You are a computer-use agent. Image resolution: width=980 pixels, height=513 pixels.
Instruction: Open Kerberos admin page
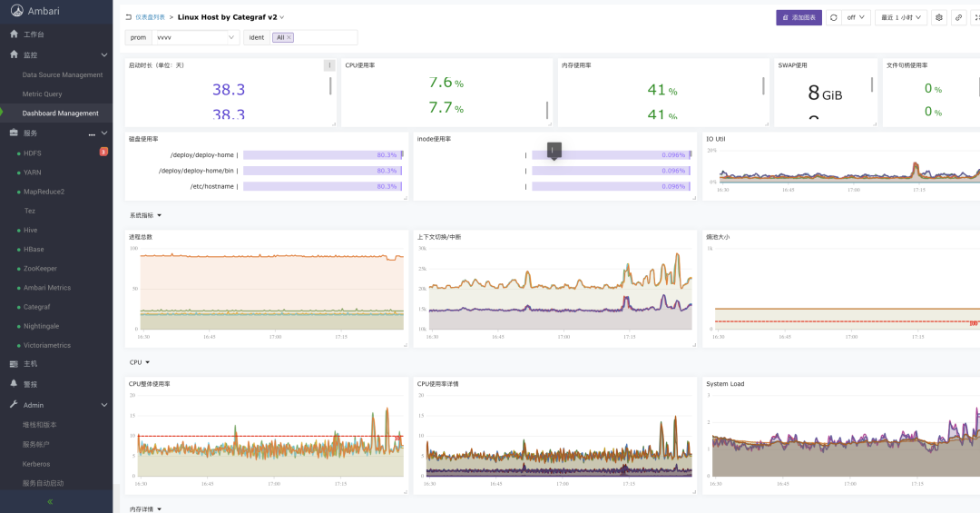(x=36, y=464)
